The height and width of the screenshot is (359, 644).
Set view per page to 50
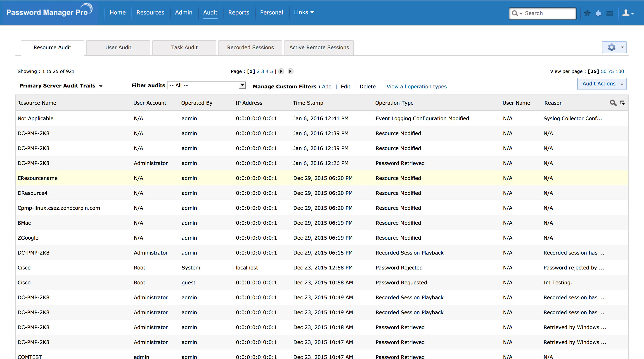[x=604, y=71]
